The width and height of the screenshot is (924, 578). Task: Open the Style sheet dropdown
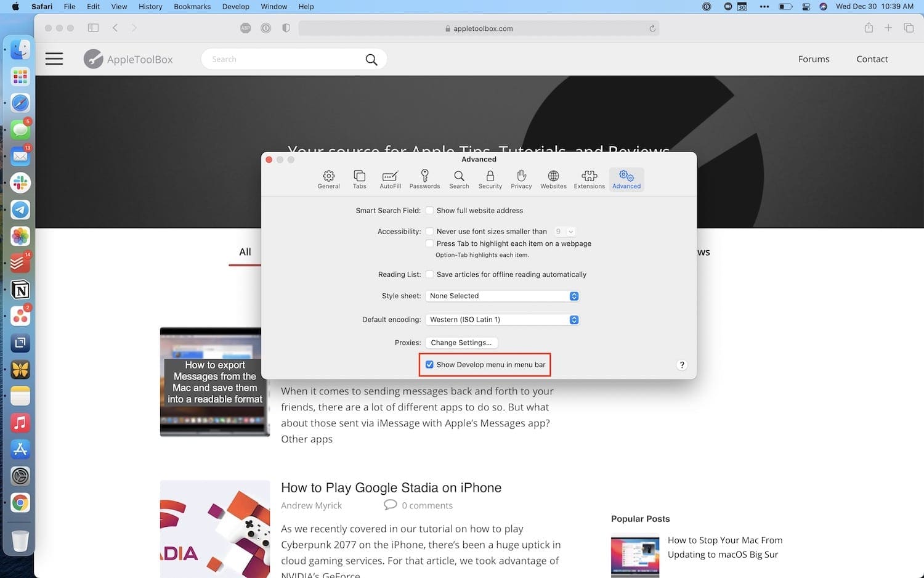pyautogui.click(x=502, y=296)
